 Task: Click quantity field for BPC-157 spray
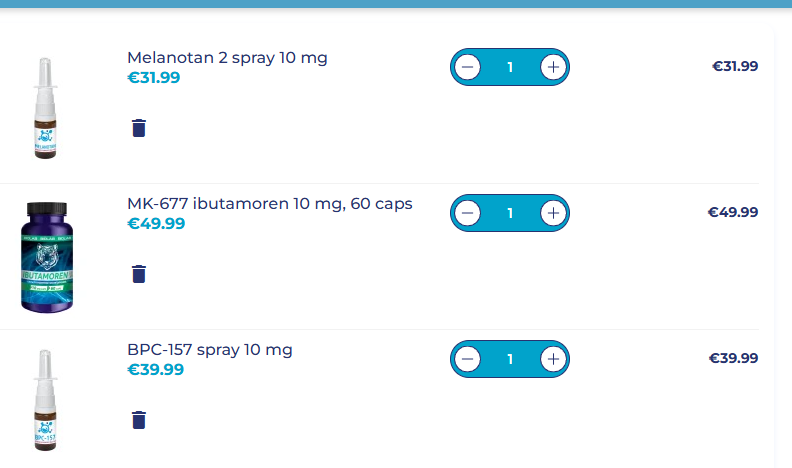pyautogui.click(x=510, y=359)
